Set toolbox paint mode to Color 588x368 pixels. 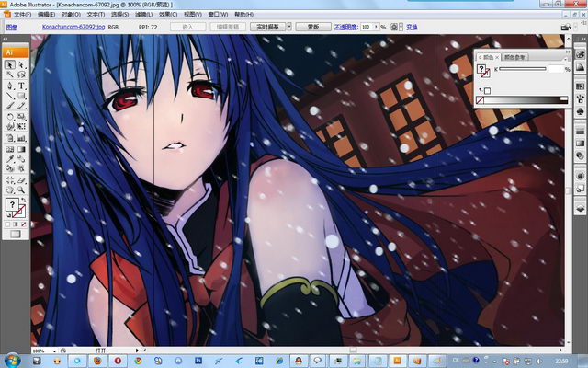7,224
